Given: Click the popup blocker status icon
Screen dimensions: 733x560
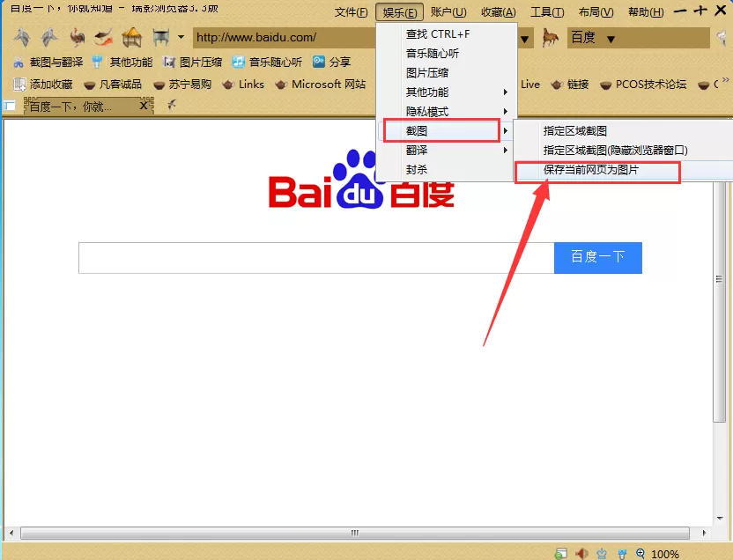Looking at the screenshot, I should [x=561, y=554].
